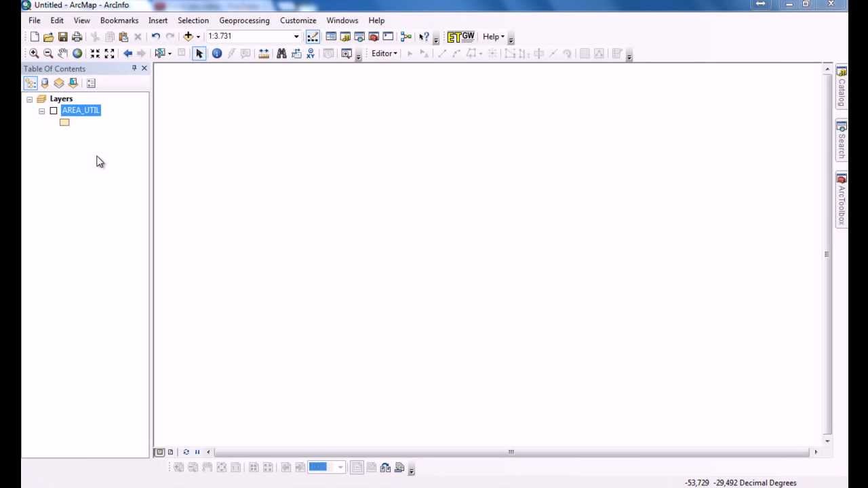Create a new map document
The image size is (868, 488).
tap(35, 37)
